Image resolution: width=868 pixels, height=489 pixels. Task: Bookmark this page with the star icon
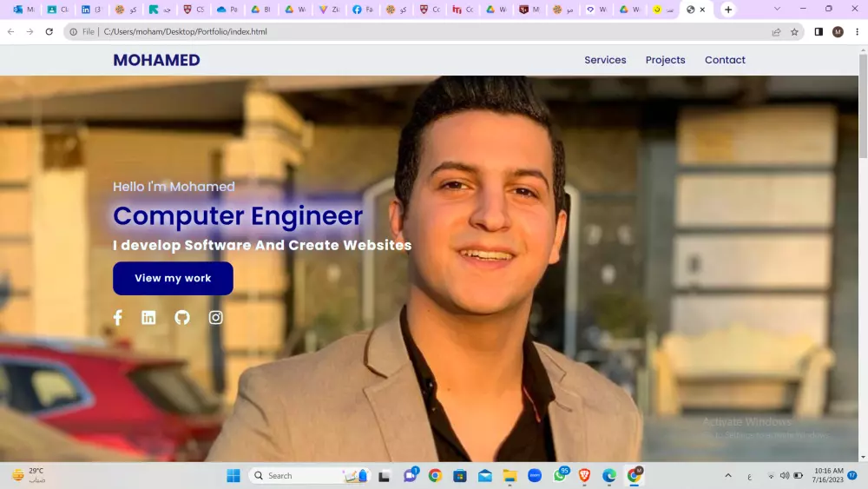click(794, 31)
